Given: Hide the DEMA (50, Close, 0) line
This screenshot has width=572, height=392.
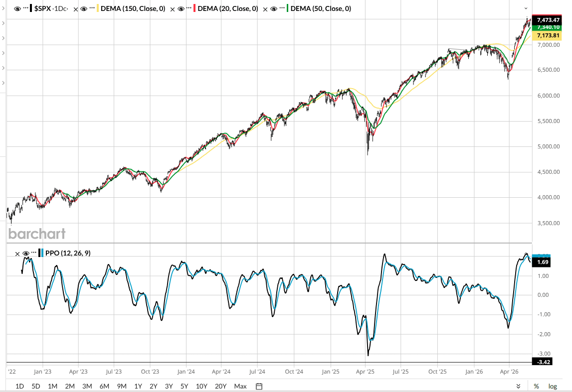Looking at the screenshot, I should pos(274,9).
